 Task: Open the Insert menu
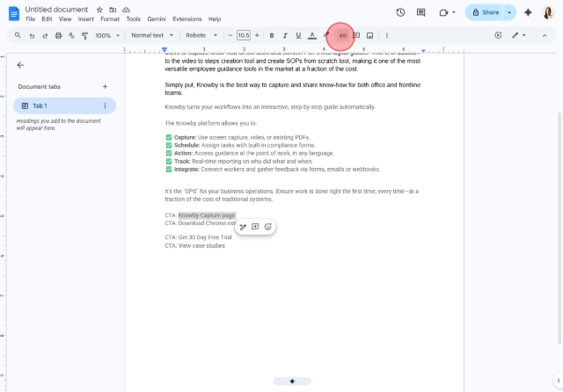(86, 19)
